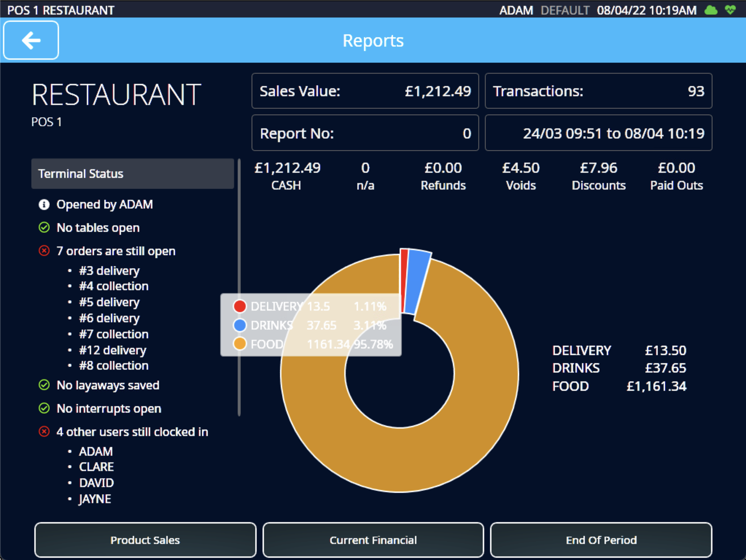Click the red cross icon for clocked-in users
Screen dimensions: 746x560
coord(44,432)
